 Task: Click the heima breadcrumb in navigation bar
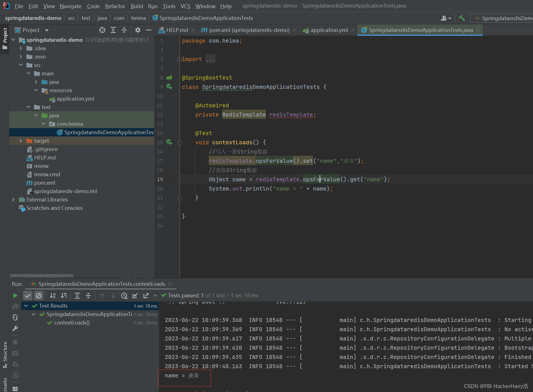pyautogui.click(x=138, y=18)
